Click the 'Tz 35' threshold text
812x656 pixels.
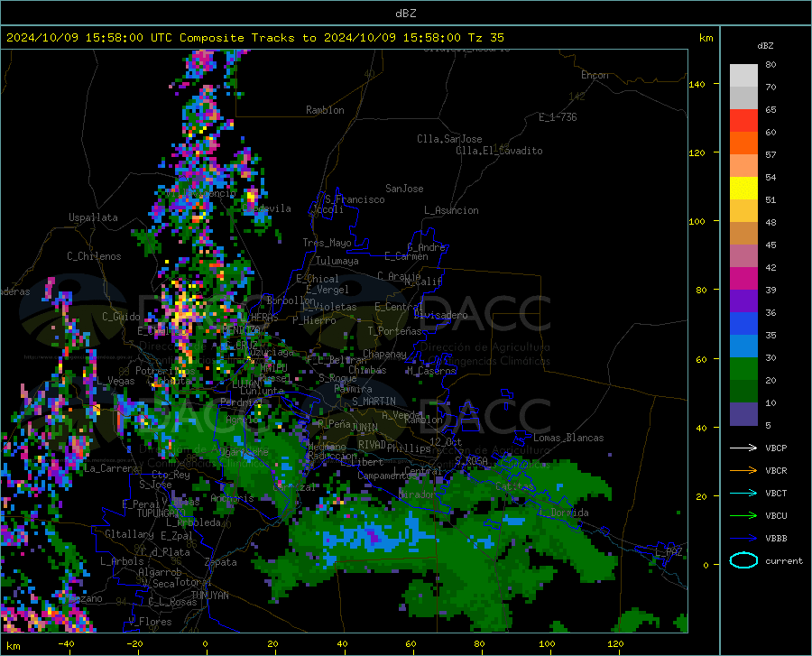pos(485,38)
